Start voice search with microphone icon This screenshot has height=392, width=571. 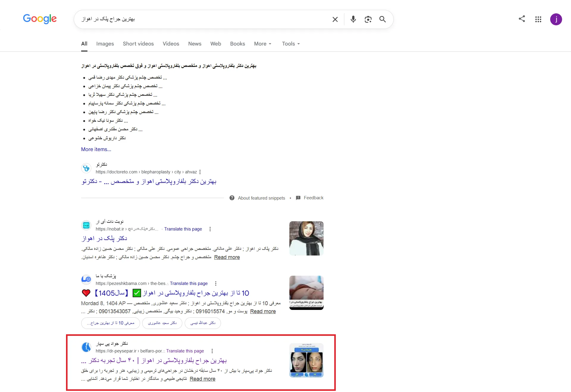(x=353, y=19)
